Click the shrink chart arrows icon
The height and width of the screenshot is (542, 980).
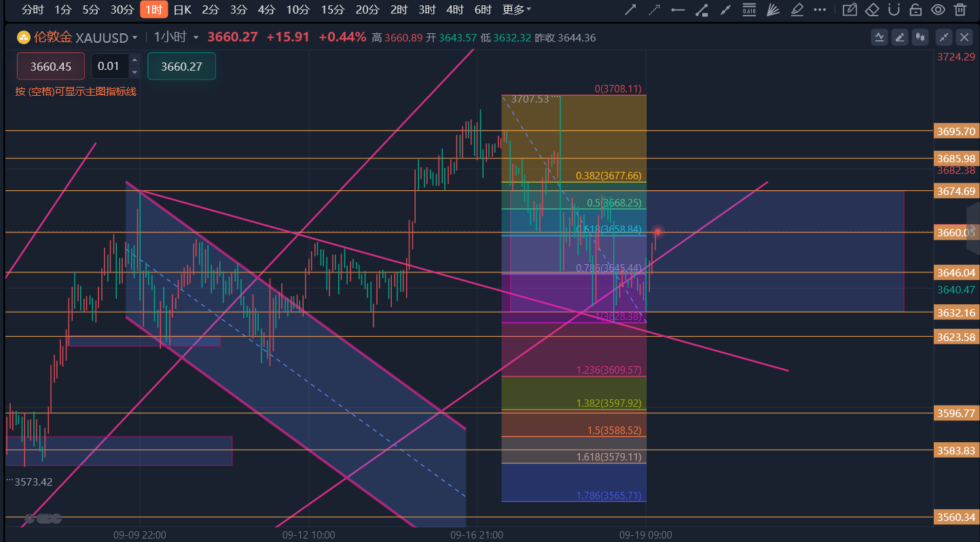944,37
